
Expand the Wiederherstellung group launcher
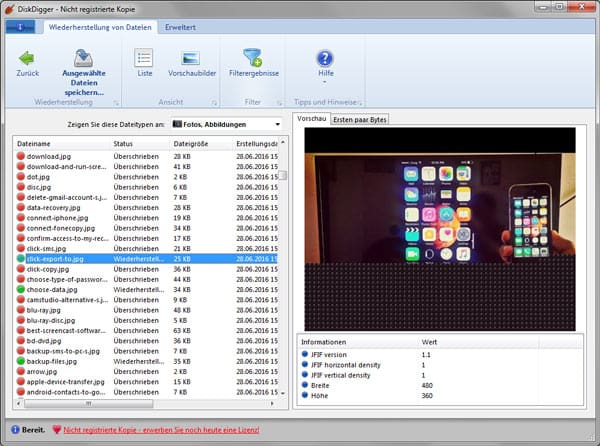[116, 102]
